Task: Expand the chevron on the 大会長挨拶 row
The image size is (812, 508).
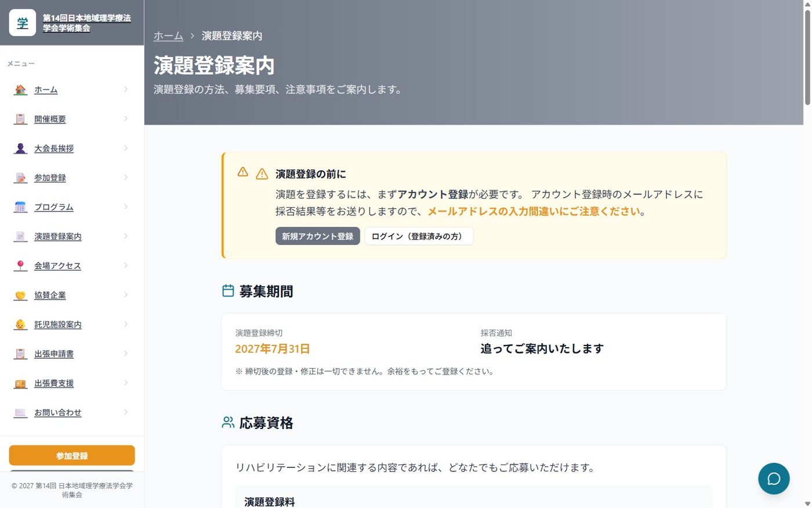Action: click(x=126, y=148)
